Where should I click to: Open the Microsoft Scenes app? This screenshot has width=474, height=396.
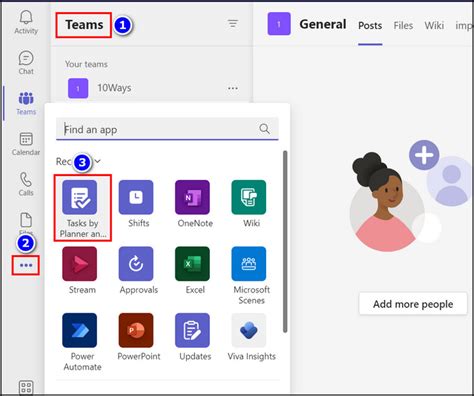point(250,276)
